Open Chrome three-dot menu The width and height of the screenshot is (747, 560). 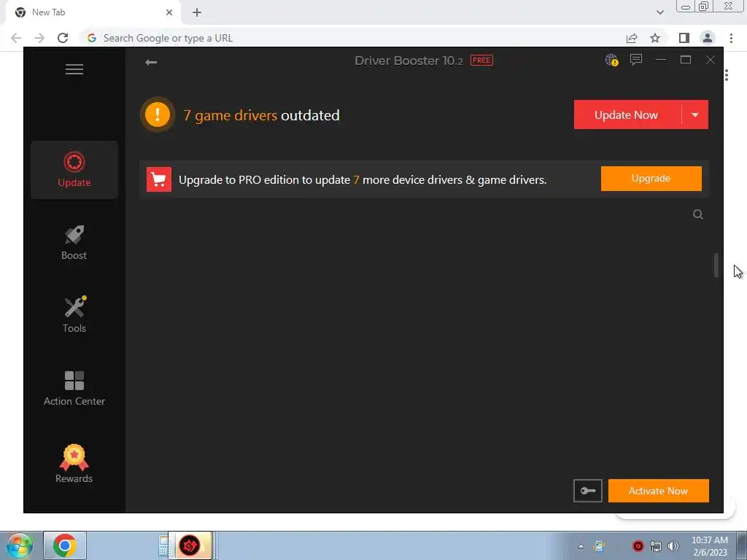click(731, 38)
